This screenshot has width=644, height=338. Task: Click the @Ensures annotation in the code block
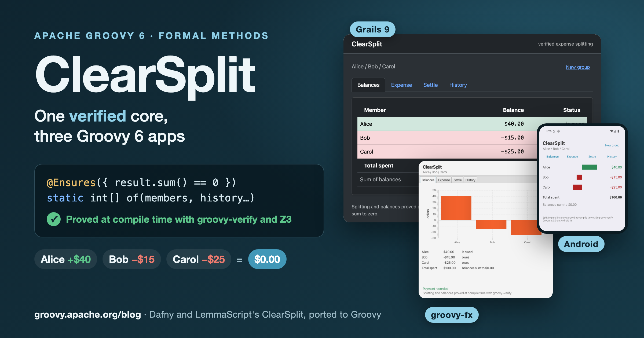coord(71,183)
